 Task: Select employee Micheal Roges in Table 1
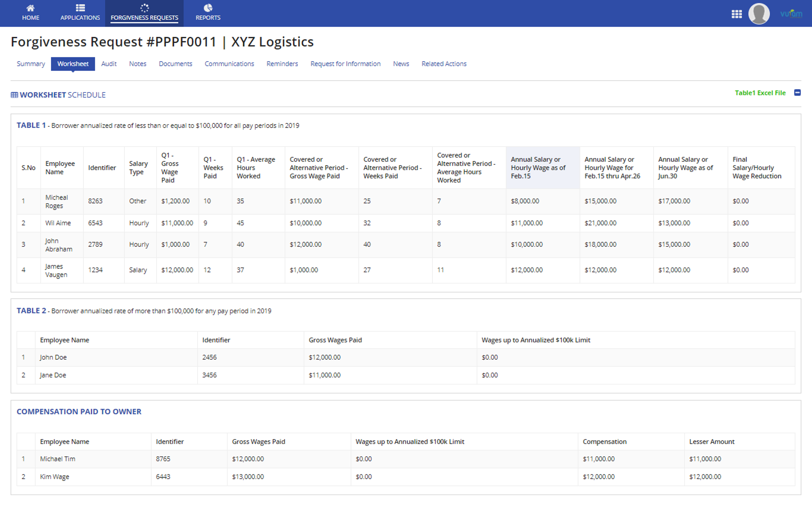click(56, 202)
